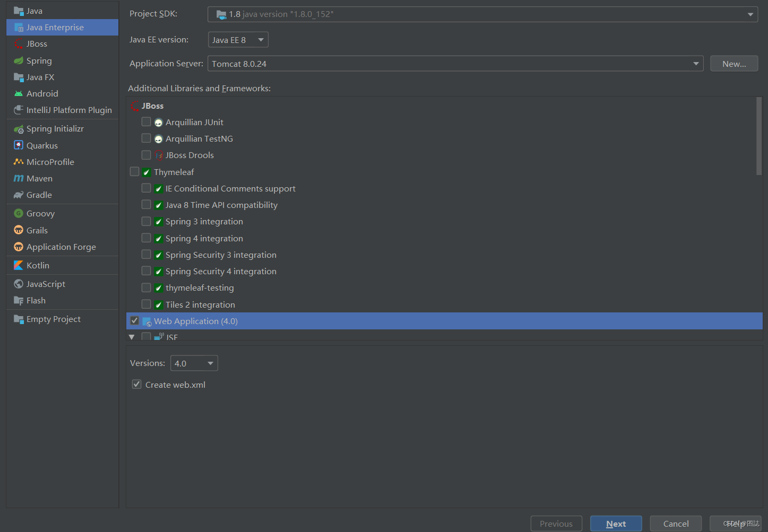This screenshot has height=532, width=768.
Task: Select Empty Project category
Action: 62,319
